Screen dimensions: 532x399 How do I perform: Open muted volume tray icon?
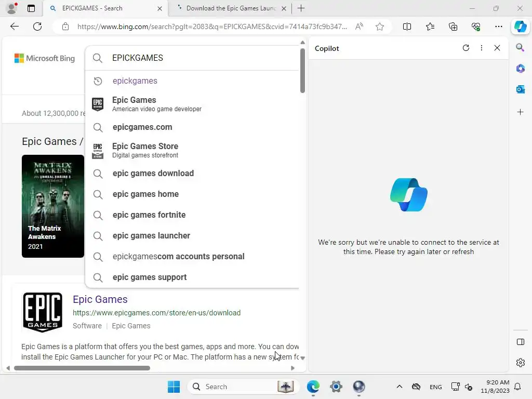tap(469, 387)
